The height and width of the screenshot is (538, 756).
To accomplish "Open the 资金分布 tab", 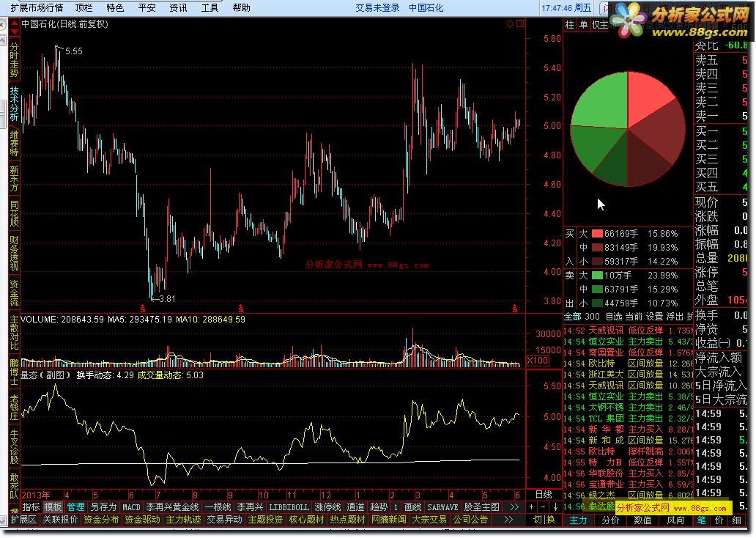I will 101,520.
